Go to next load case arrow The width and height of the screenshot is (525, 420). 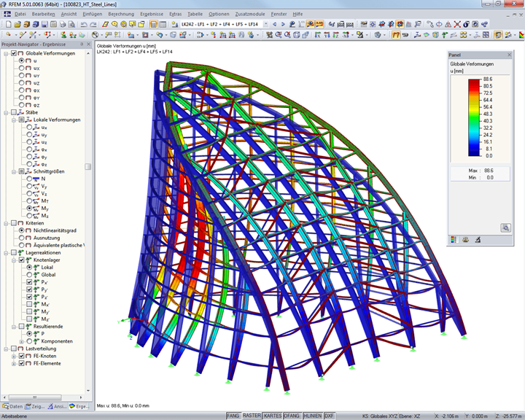click(x=283, y=24)
